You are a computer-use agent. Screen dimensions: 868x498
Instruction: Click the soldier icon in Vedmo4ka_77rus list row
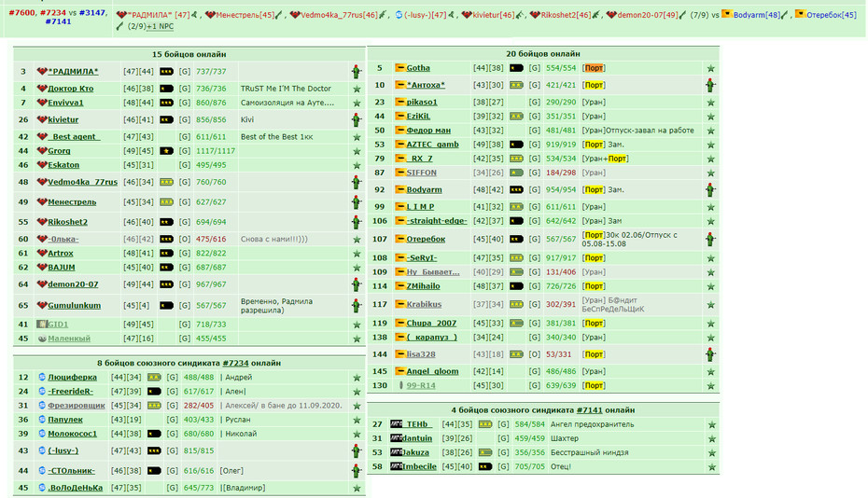pos(357,182)
